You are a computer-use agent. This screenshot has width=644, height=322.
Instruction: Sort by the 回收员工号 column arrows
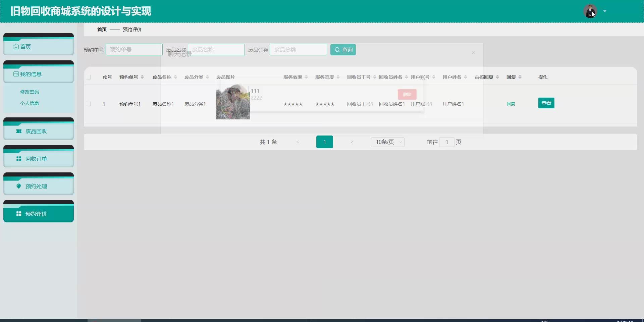pos(375,77)
